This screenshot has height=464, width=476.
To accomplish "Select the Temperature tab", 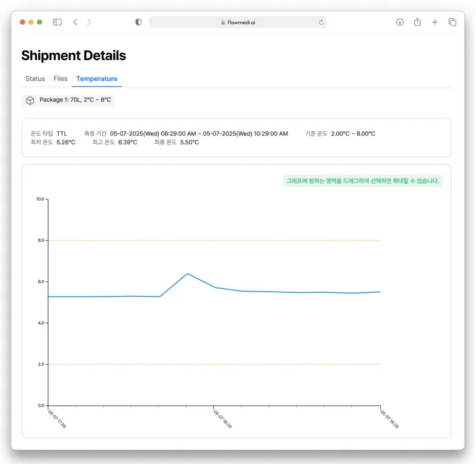I will [x=97, y=79].
